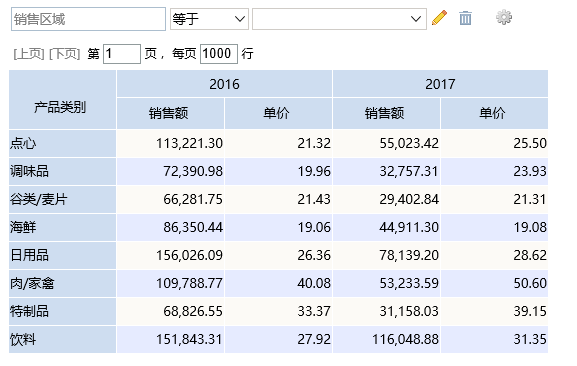Viewport: 577px width, 366px height.
Task: Click the value 86,350.44
Action: click(x=193, y=227)
